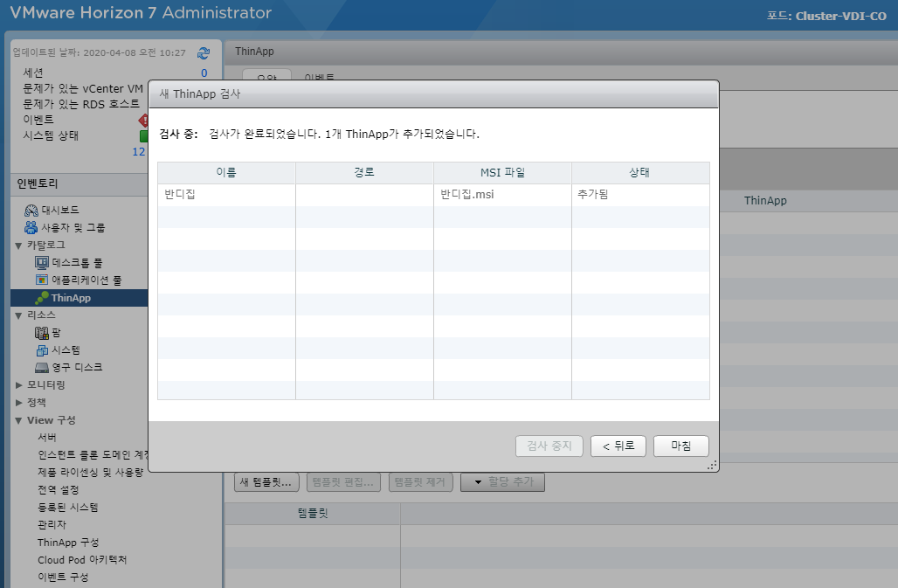The height and width of the screenshot is (588, 898).
Task: Select the 반디집 name cell
Action: [226, 195]
